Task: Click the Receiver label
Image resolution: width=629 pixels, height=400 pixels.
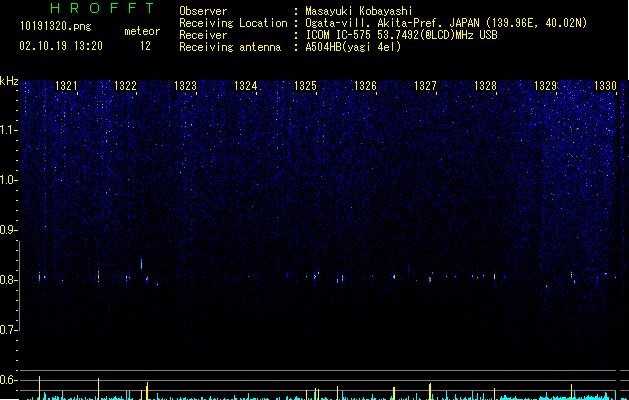Action: 203,35
